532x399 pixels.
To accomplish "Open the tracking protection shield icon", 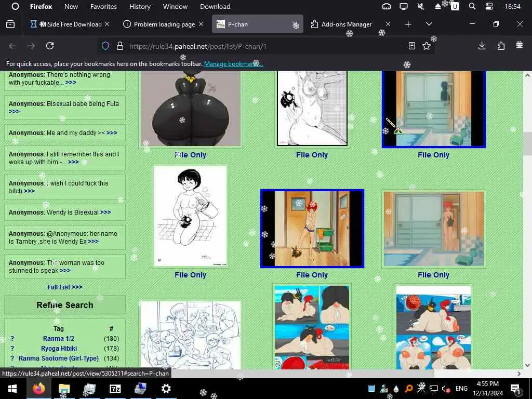I will tap(105, 46).
